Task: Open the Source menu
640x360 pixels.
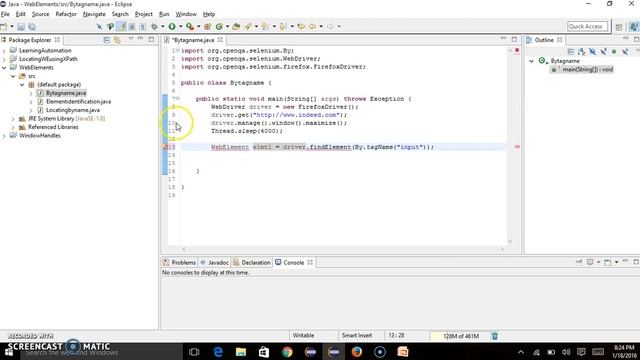Action: coord(40,14)
